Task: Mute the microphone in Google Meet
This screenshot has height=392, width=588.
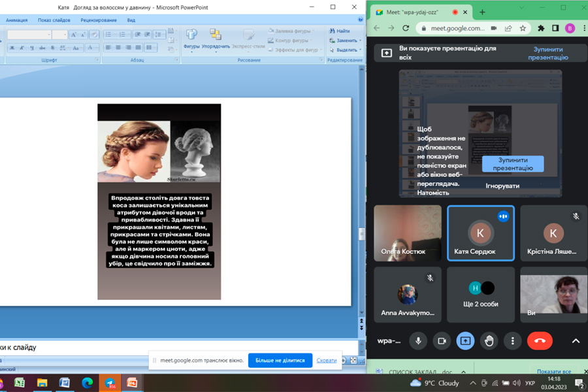Action: pos(418,340)
